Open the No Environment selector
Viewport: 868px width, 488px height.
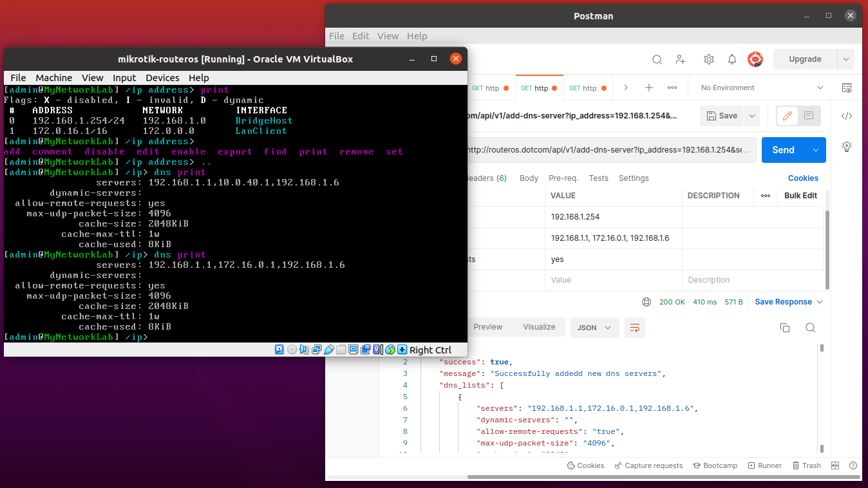tap(762, 88)
